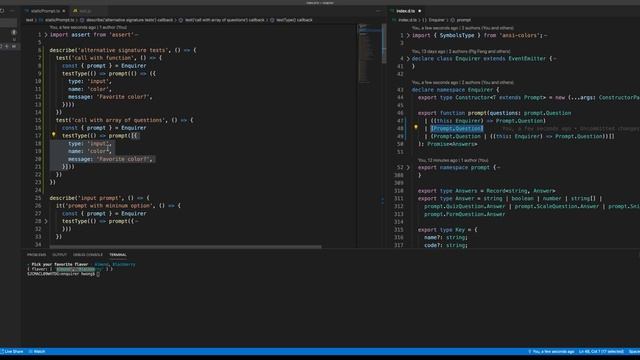The image size is (640, 360).
Task: Click highlighted '(Prompt.Question)' on line 48
Action: (457, 129)
